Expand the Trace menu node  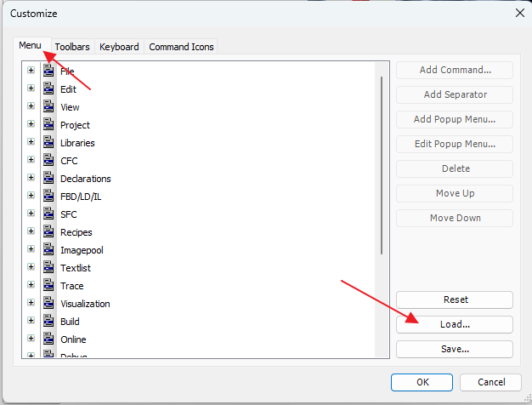(x=31, y=285)
